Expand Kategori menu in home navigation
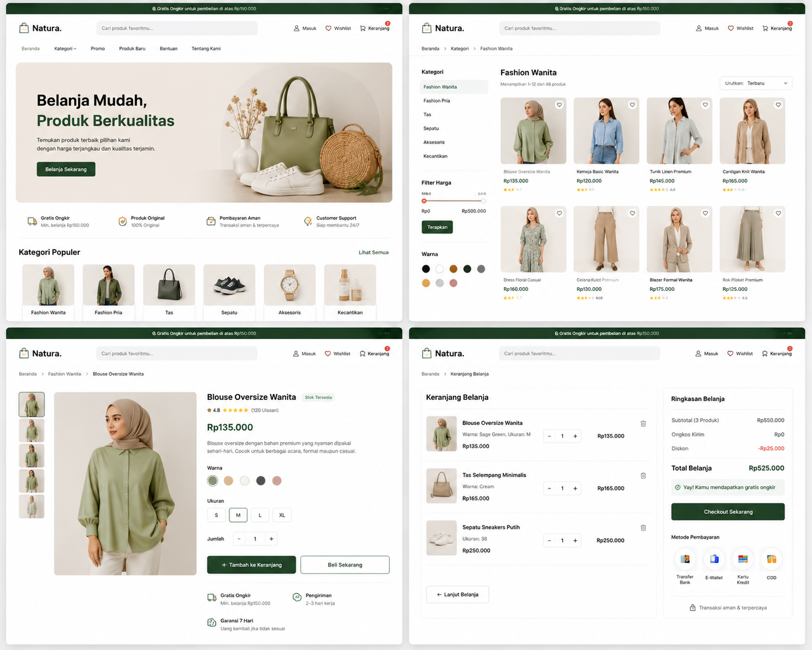Image resolution: width=812 pixels, height=650 pixels. point(65,49)
